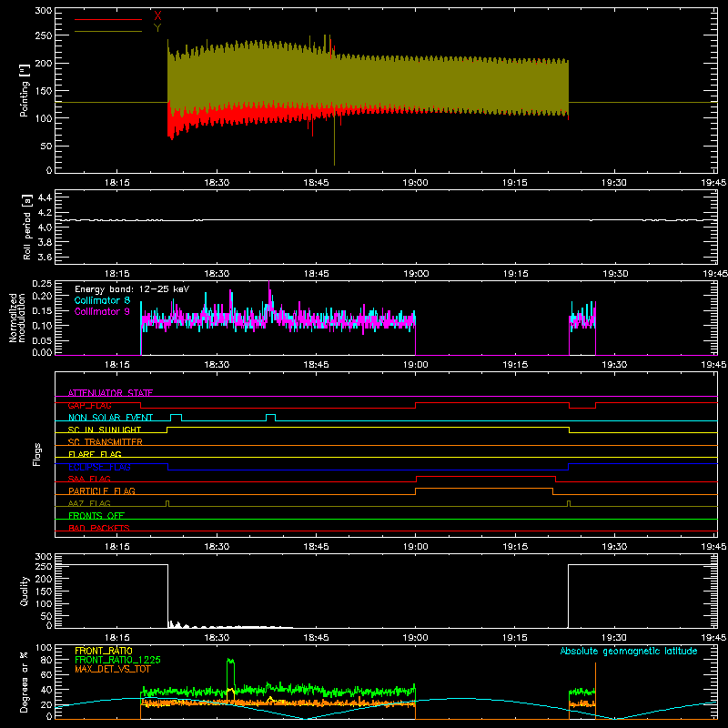728x728 pixels.
Task: Select the ECLIPSE_FLAG label
Action: pos(99,467)
